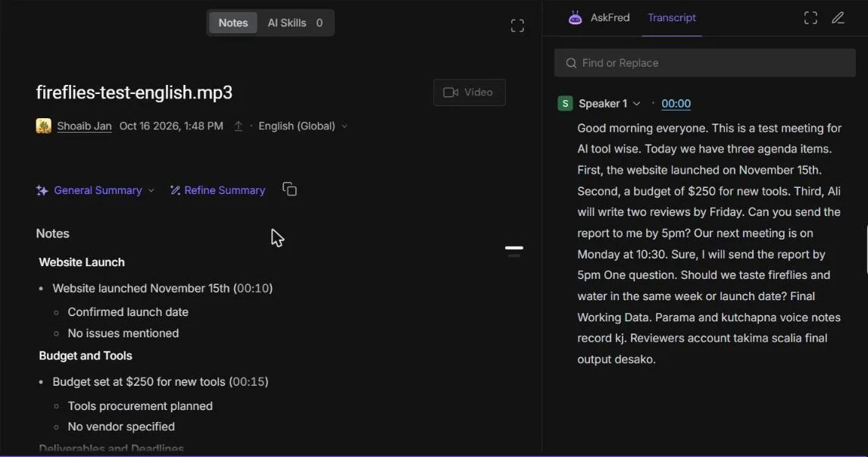Screen dimensions: 868x457
Task: Click the edit transcript pencil icon
Action: tap(838, 17)
